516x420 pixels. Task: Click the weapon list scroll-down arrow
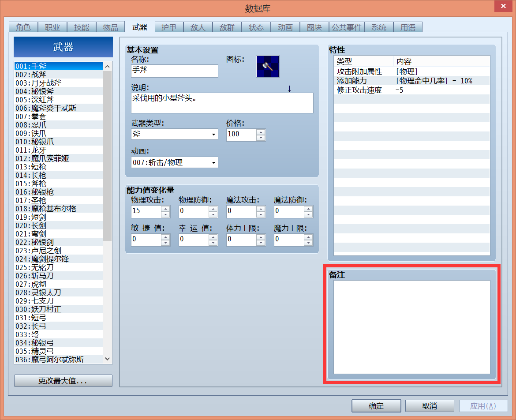[x=107, y=359]
